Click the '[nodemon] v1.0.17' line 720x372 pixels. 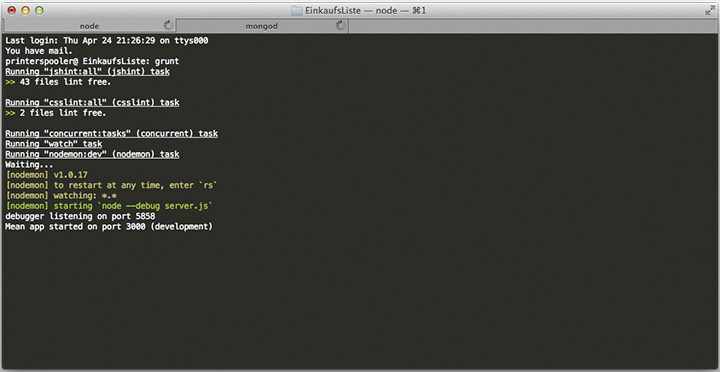click(x=46, y=175)
